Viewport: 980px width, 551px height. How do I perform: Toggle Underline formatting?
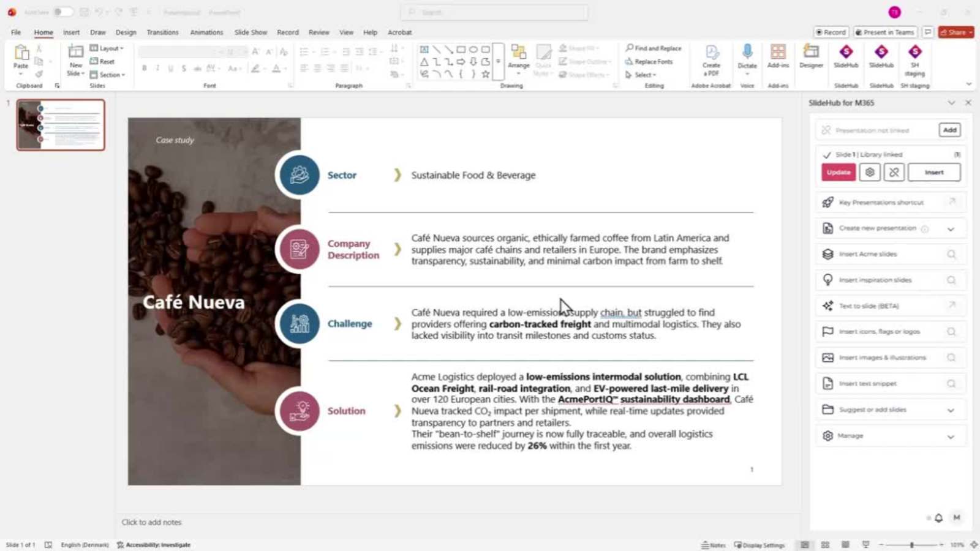pos(170,69)
